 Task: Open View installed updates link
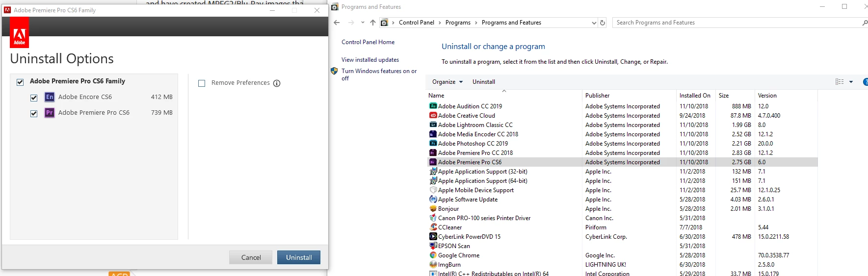pyautogui.click(x=370, y=60)
